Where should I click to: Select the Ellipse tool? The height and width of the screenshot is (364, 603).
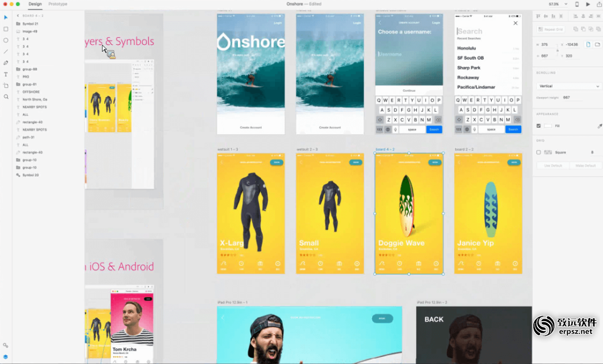coord(6,40)
